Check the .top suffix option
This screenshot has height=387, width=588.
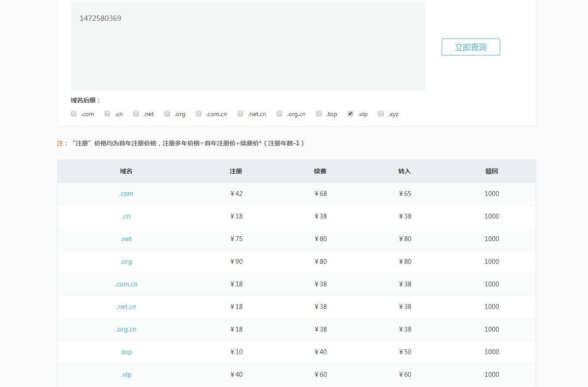[318, 113]
